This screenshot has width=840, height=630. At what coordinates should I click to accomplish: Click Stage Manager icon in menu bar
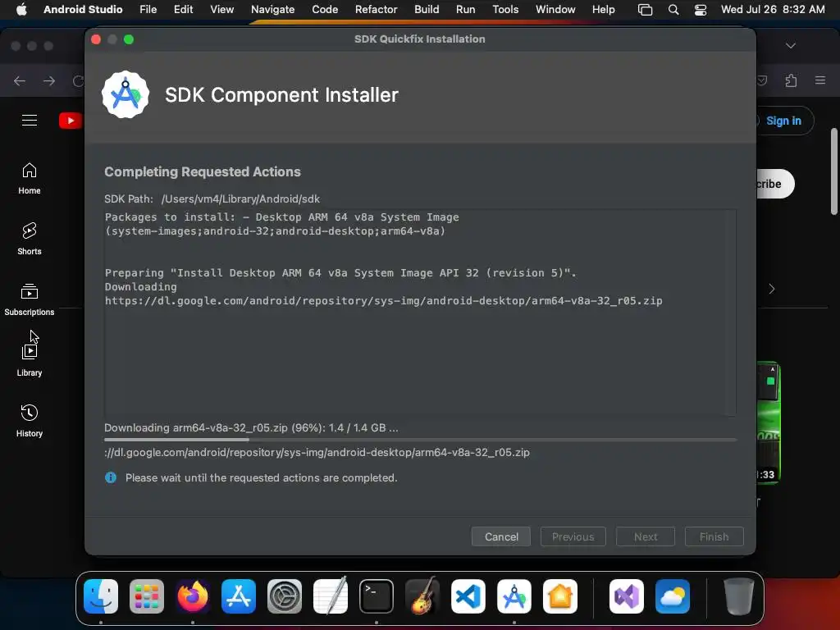click(x=645, y=10)
